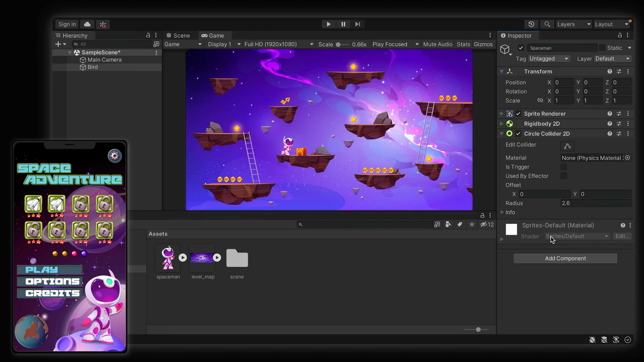
Task: Click the Pause playback icon
Action: point(343,24)
